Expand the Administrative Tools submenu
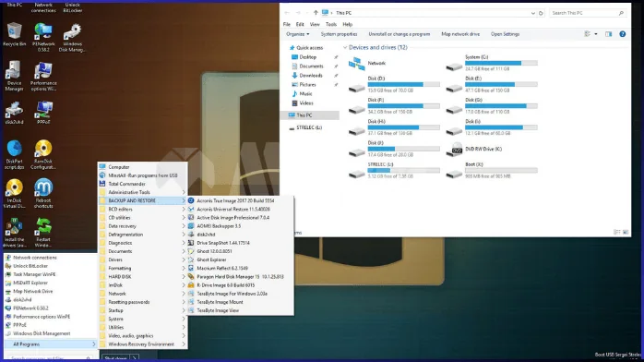 coord(142,192)
